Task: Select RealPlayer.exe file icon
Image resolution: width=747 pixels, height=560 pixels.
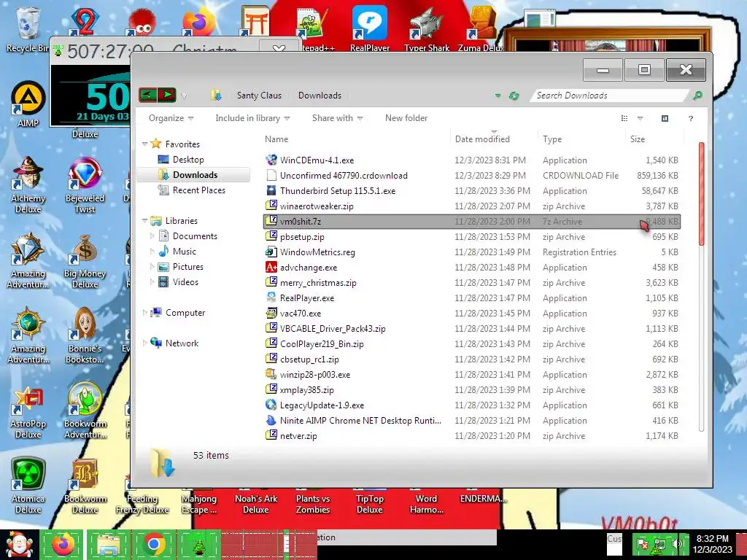Action: [271, 297]
